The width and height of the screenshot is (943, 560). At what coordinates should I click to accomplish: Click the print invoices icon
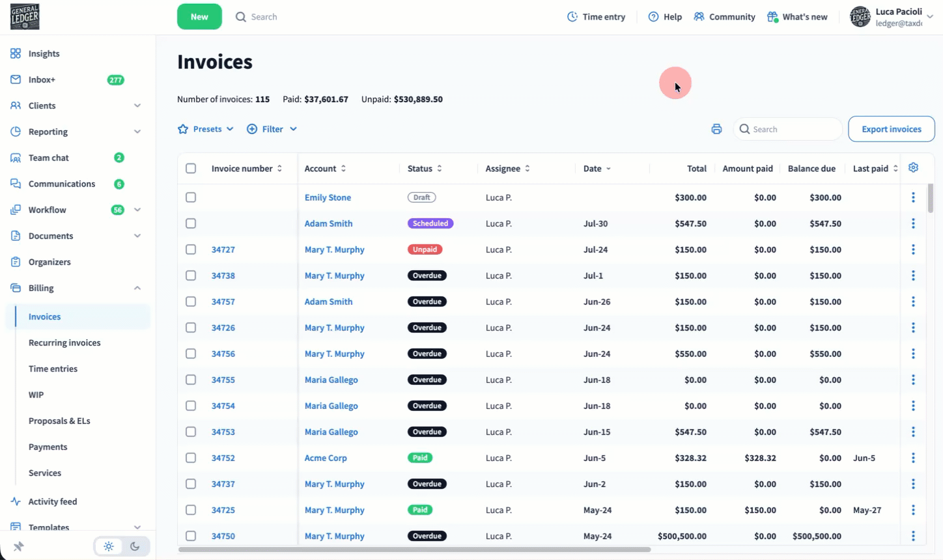(716, 129)
